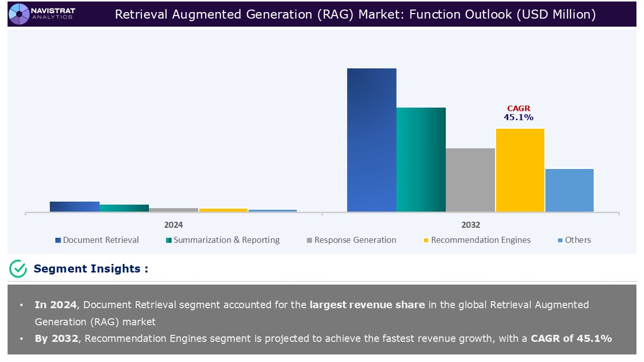Click the green checkmark beside Segment Insights

(17, 268)
